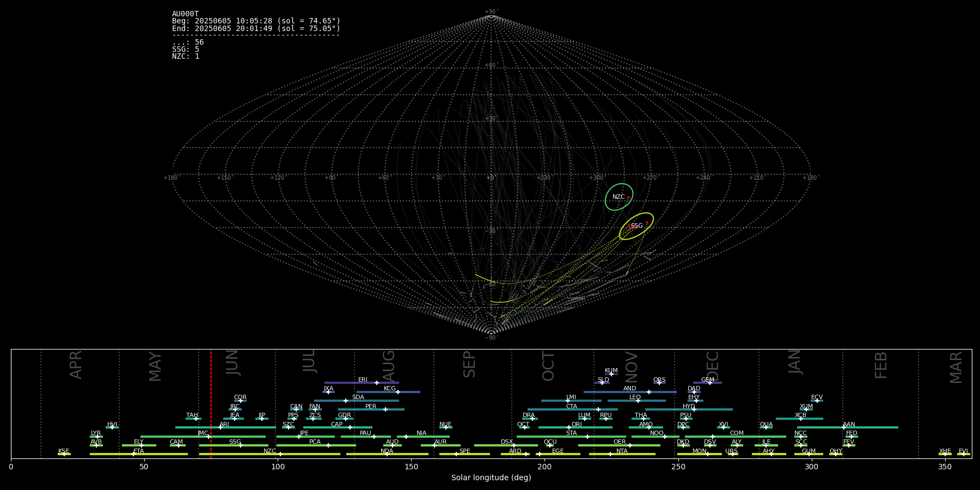Select the URS shower label in timeline
The image size is (980, 490).
click(731, 451)
